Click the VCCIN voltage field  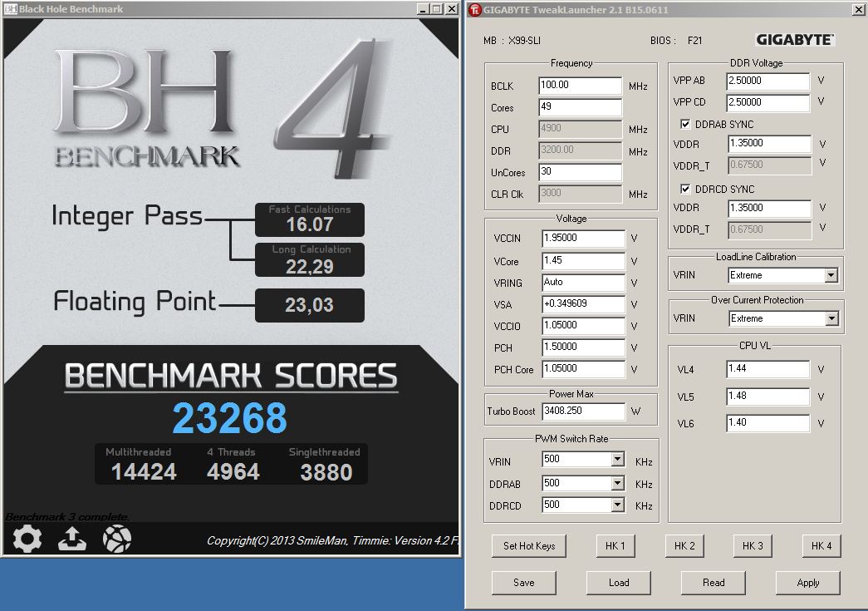583,239
